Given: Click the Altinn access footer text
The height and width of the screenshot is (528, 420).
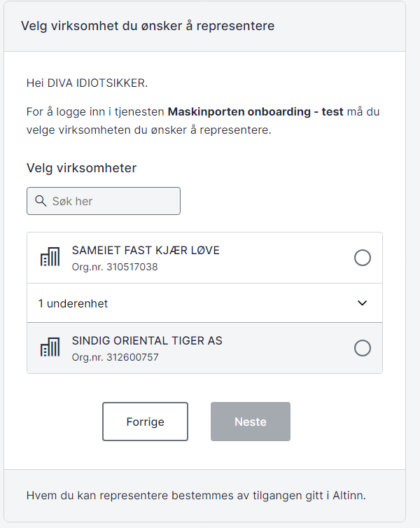Looking at the screenshot, I should click(x=196, y=495).
